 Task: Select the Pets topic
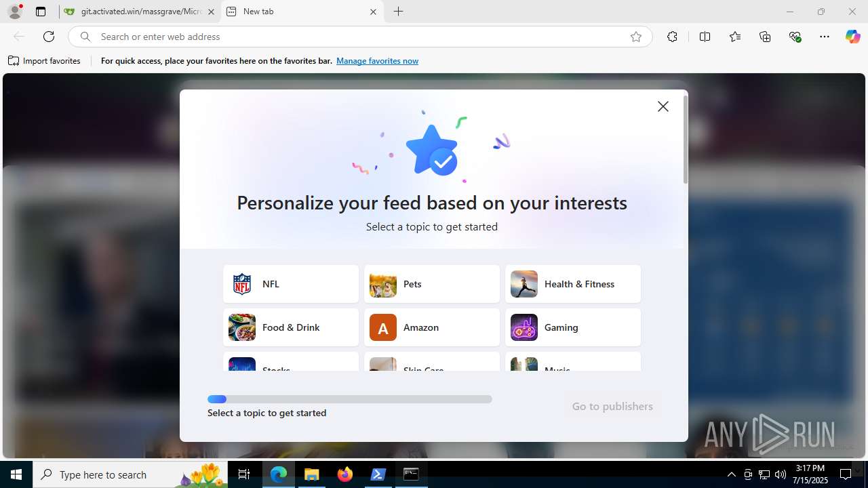tap(432, 284)
